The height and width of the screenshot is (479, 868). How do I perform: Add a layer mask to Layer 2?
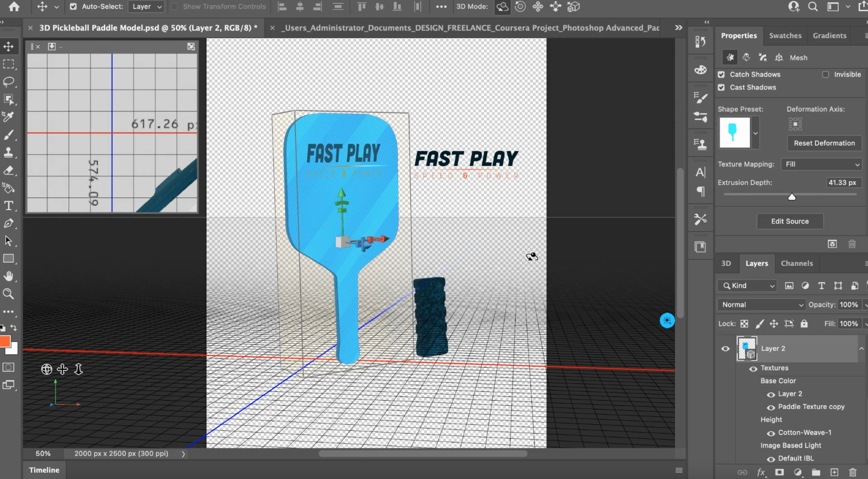[x=779, y=472]
